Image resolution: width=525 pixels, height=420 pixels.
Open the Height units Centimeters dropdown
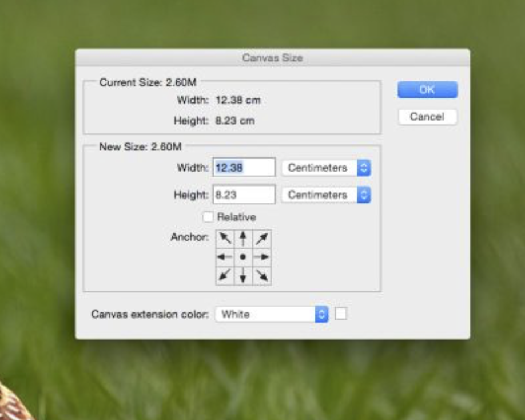click(326, 195)
